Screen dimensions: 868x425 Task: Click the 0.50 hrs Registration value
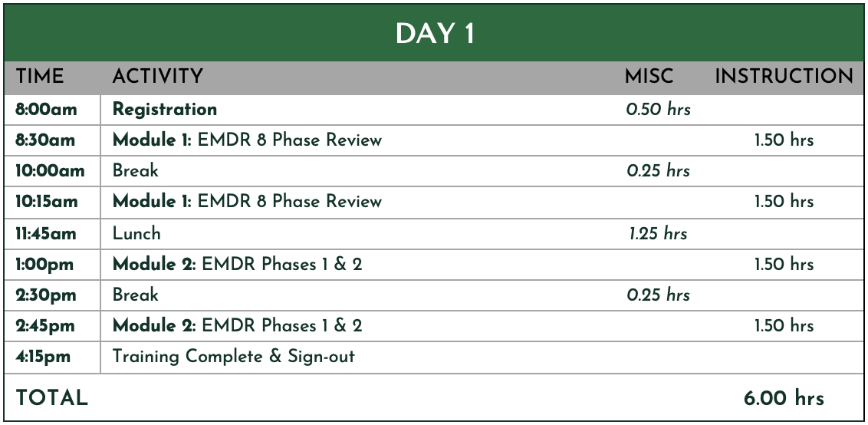pos(658,109)
